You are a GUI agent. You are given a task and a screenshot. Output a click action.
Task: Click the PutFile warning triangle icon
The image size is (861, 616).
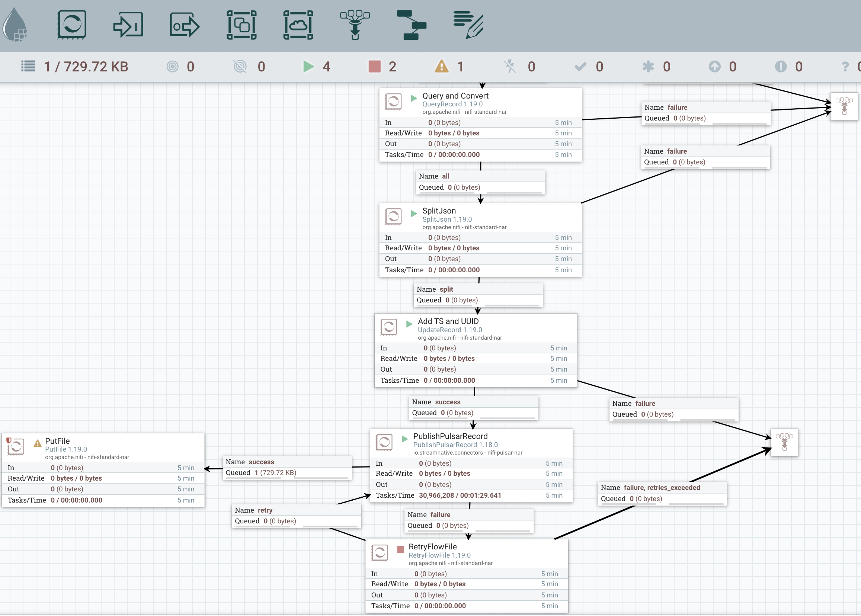pyautogui.click(x=37, y=443)
